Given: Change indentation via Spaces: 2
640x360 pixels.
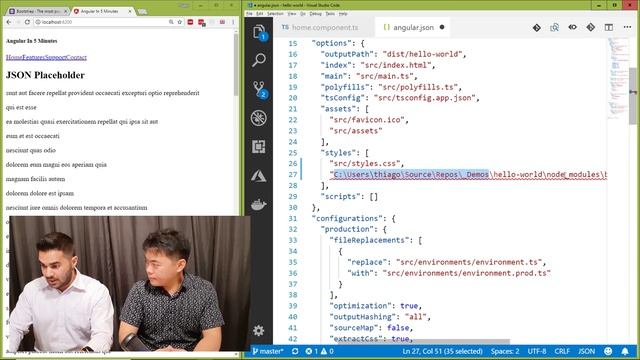Looking at the screenshot, I should [x=505, y=351].
